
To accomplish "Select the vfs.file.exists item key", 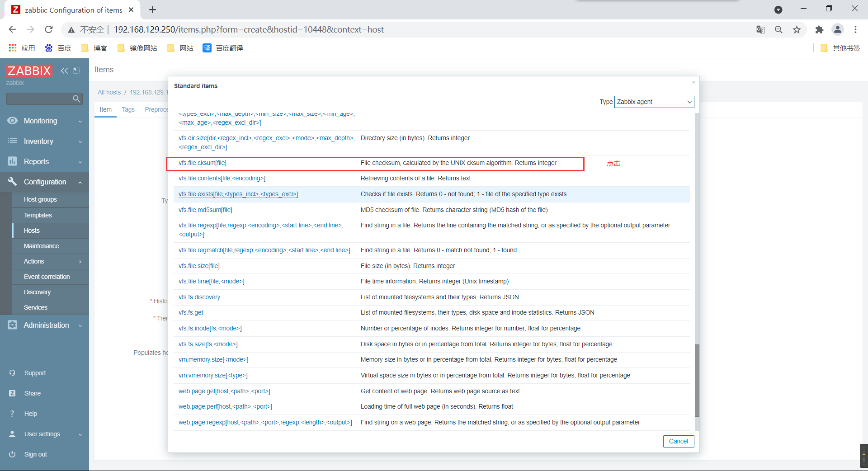I will [x=238, y=194].
